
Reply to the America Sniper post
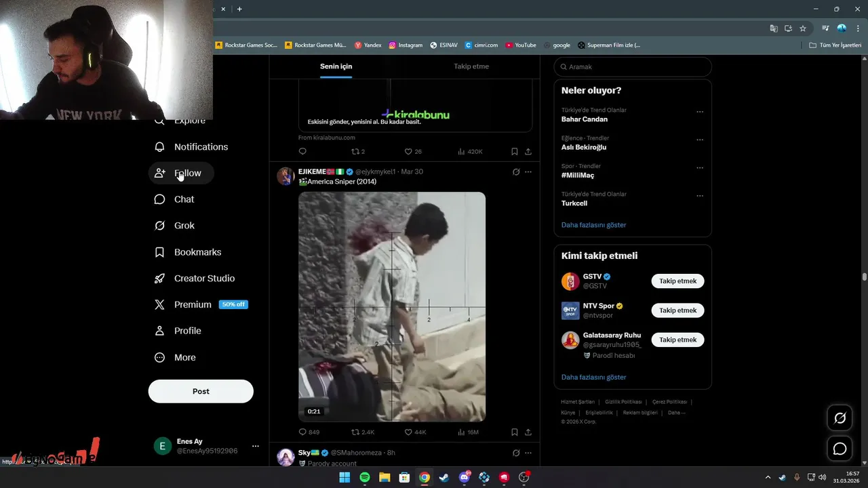point(309,432)
